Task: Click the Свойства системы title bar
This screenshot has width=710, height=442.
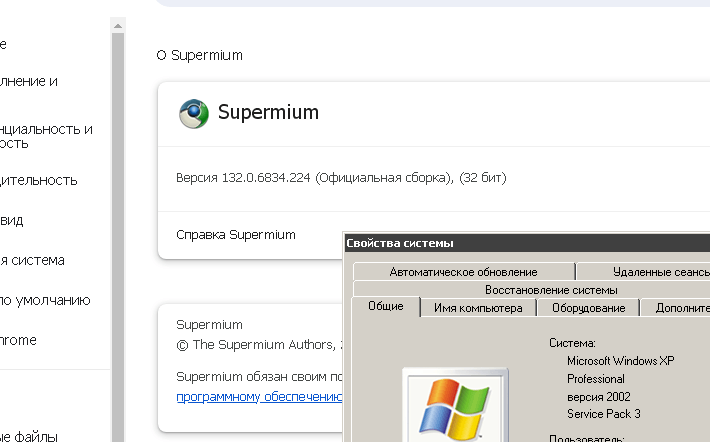Action: (x=527, y=243)
